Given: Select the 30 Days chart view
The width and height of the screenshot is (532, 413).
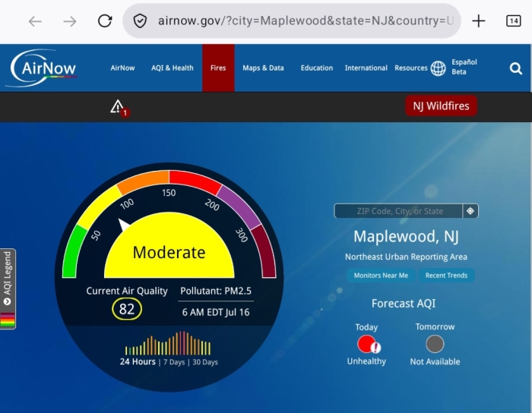Looking at the screenshot, I should pos(205,362).
